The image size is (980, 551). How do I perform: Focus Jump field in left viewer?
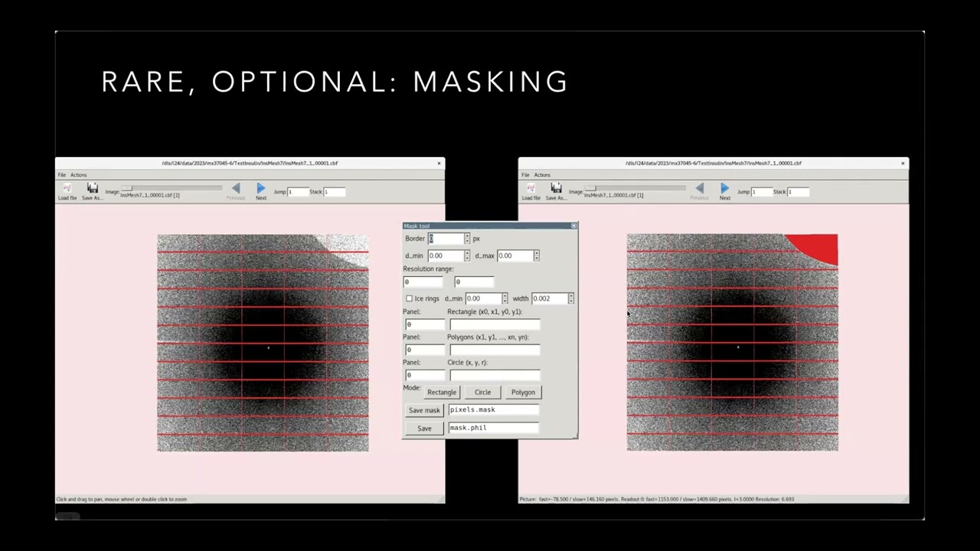point(298,192)
